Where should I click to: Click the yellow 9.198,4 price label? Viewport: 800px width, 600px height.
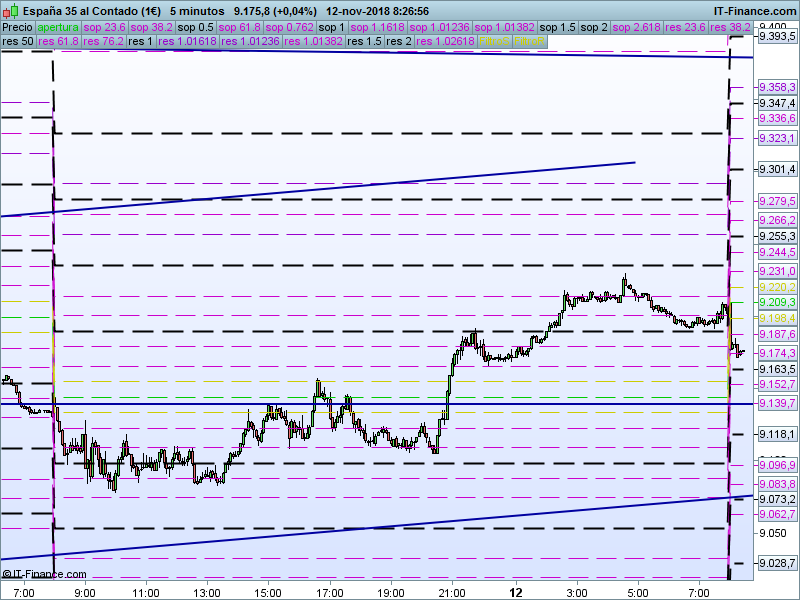(777, 318)
